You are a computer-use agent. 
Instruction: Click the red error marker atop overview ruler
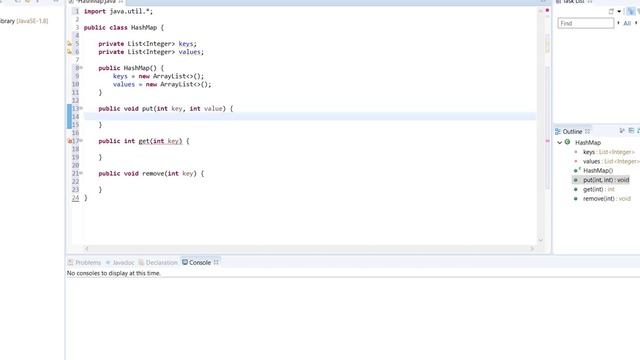coord(547,10)
